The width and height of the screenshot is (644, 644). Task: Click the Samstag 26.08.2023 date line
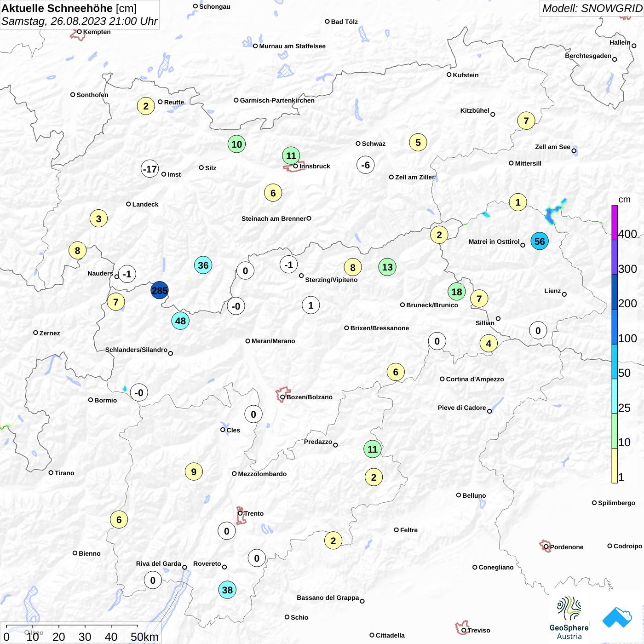point(79,21)
